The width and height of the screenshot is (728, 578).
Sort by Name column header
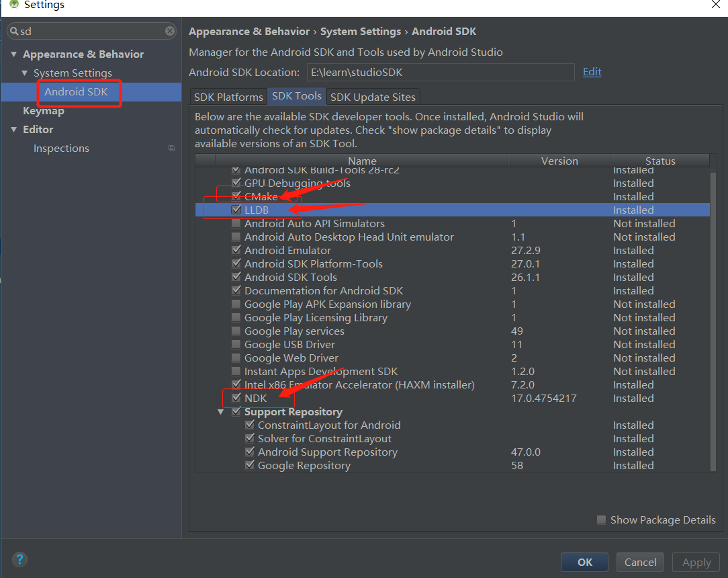[362, 161]
